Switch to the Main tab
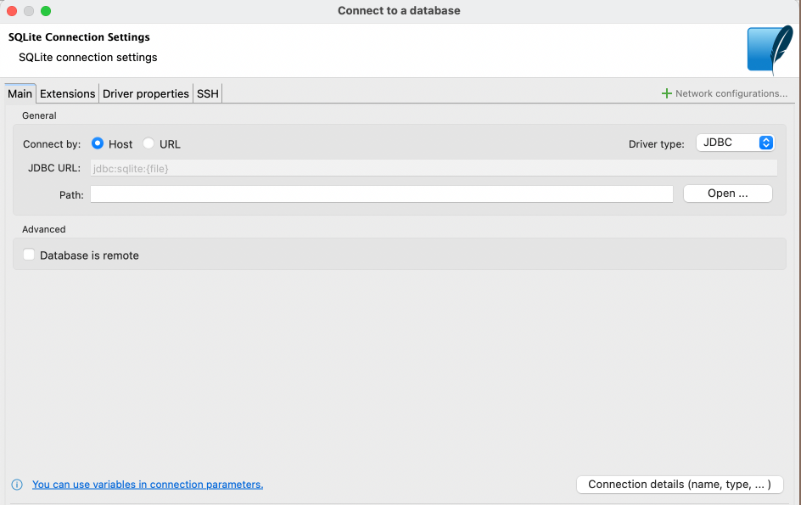 point(20,93)
